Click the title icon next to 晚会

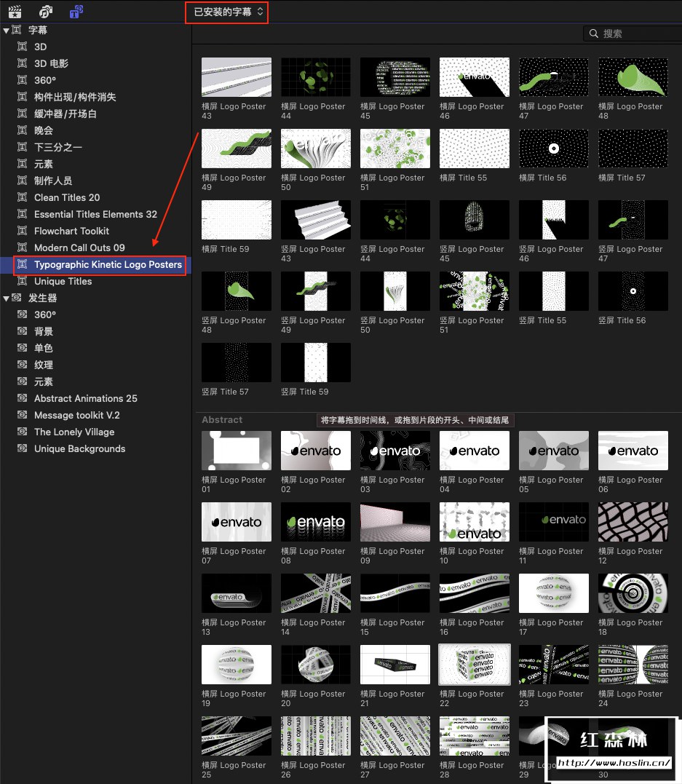click(x=22, y=130)
